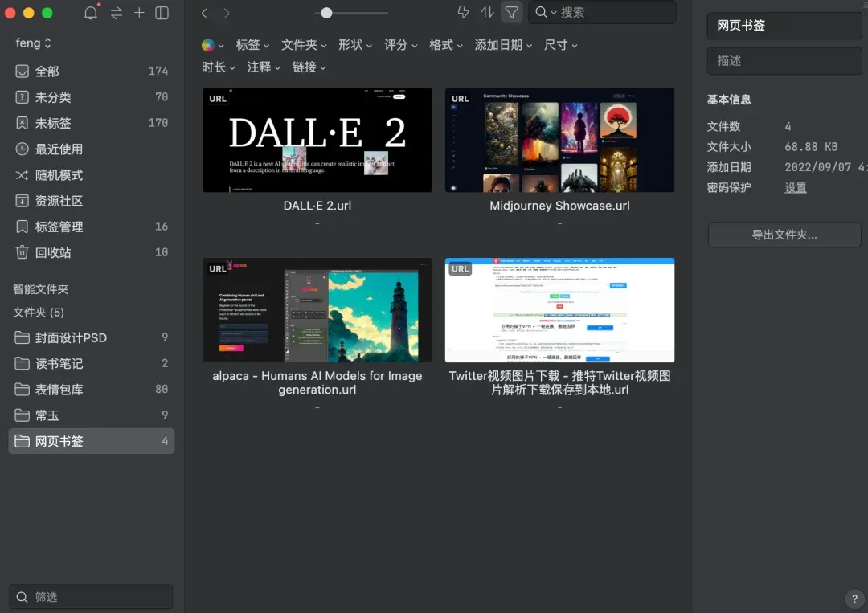Toggle the filter funnel button
This screenshot has width=868, height=613.
click(x=511, y=12)
